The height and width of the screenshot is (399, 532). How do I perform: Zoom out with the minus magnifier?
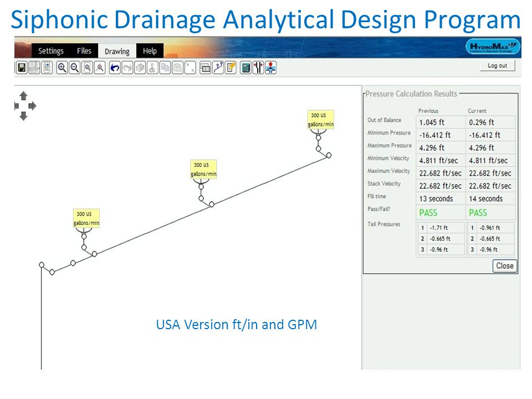[74, 68]
